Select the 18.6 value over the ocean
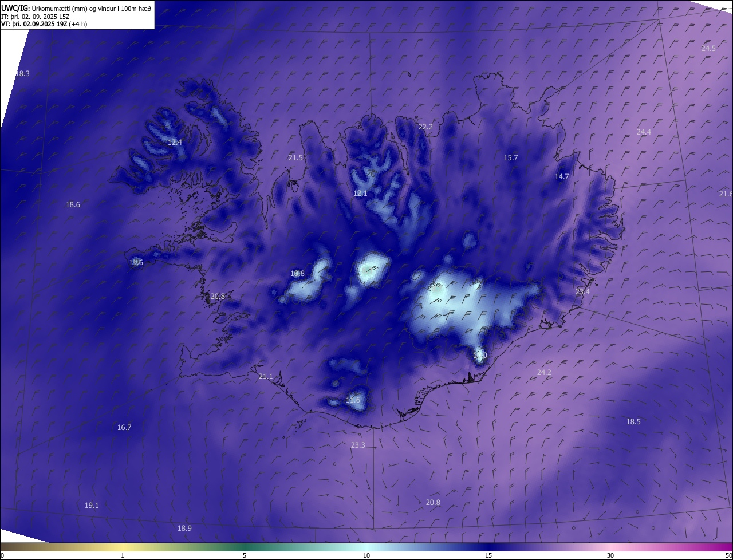733x560 pixels. (x=73, y=204)
